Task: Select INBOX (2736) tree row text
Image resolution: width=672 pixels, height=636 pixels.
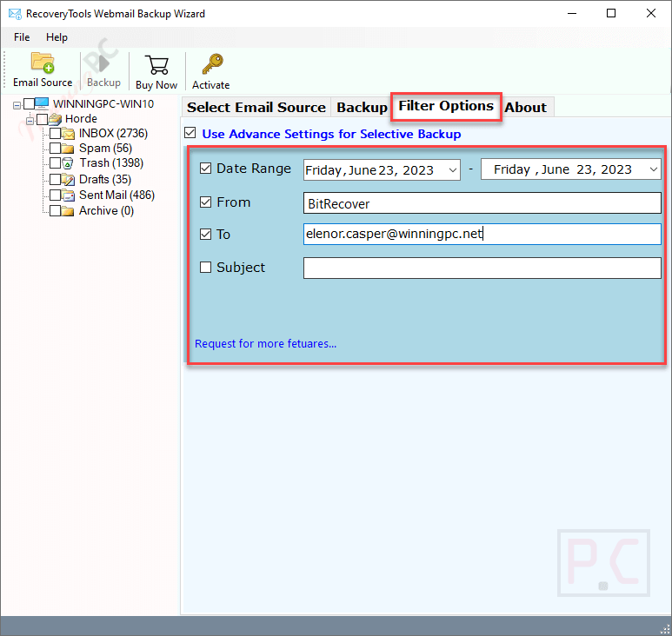Action: (x=113, y=134)
